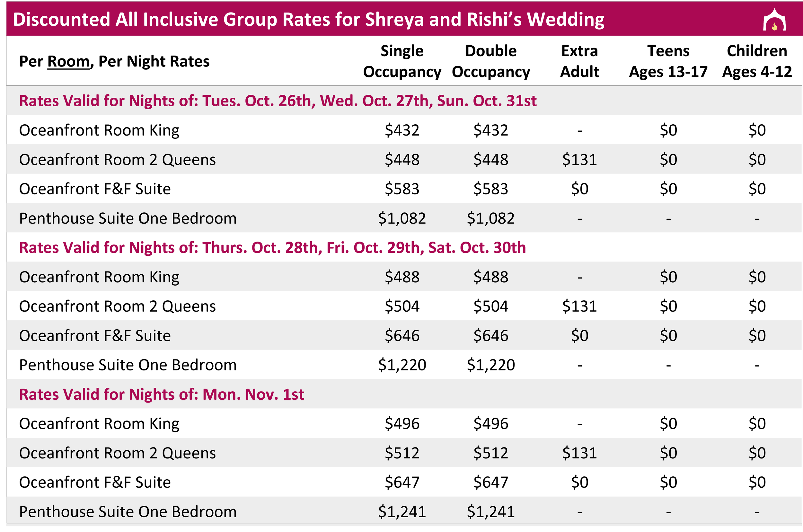803x532 pixels.
Task: Select the $448 double occupancy 2 Queens rate
Action: click(491, 160)
